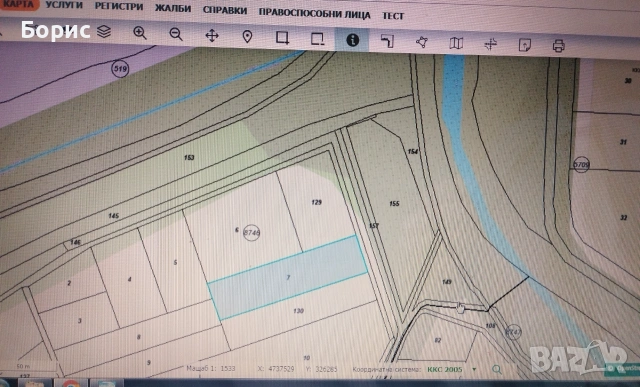Image resolution: width=640 pixels, height=387 pixels.
Task: Open the КАРТА menu tab
Action: 18,4
